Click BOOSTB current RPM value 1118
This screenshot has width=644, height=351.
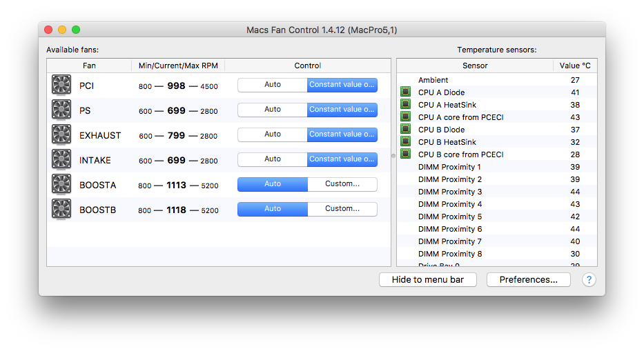(176, 210)
